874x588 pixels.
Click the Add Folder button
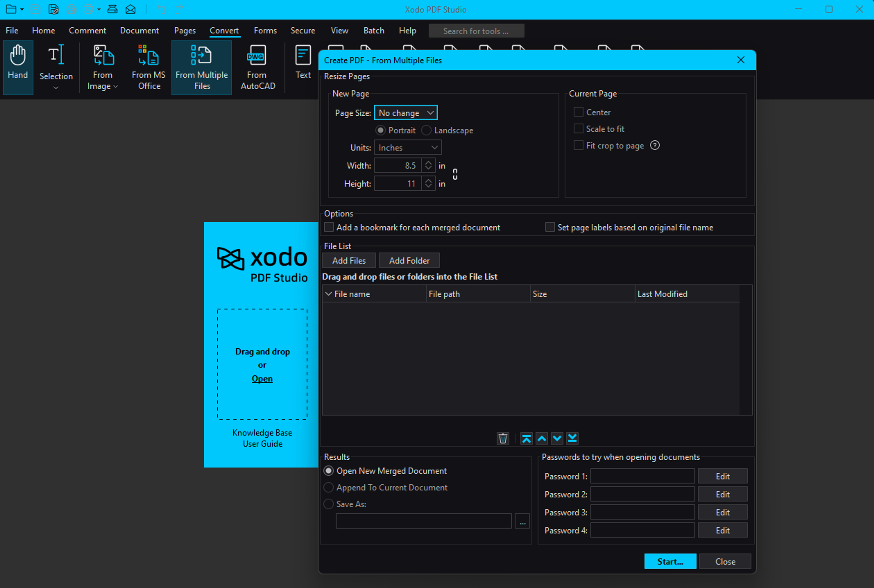409,260
